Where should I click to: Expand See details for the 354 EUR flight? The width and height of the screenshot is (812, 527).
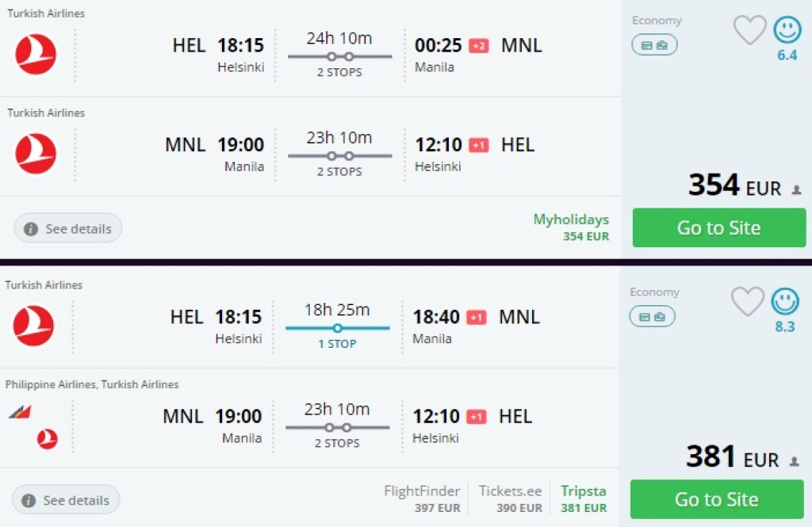68,228
